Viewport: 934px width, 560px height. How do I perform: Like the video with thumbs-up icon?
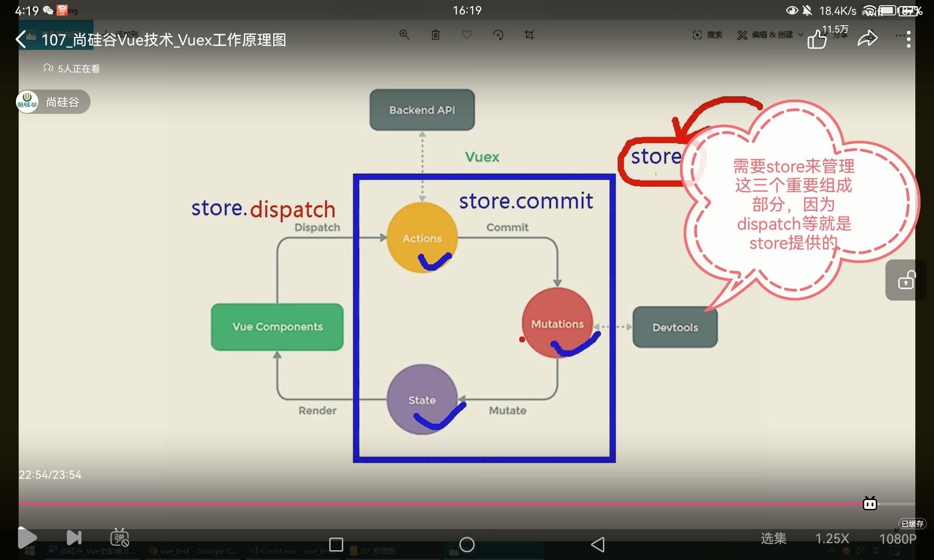pyautogui.click(x=817, y=40)
